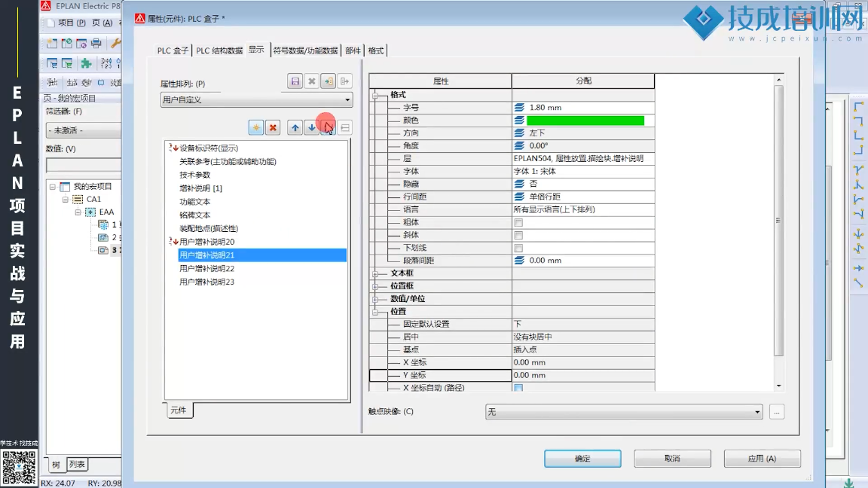
Task: Move property up with blue up arrow
Action: [x=295, y=128]
